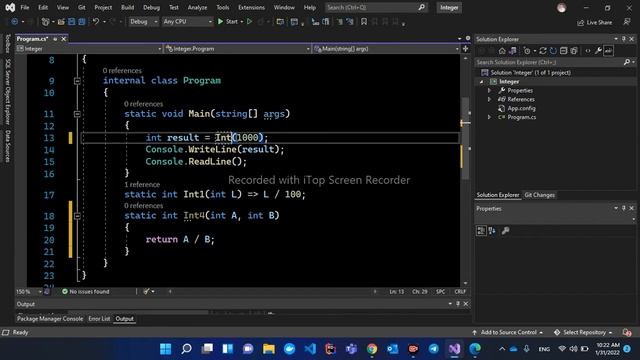Click Pending Changes Filter clock icon
Screen dimensions: 640x360
pos(527,51)
